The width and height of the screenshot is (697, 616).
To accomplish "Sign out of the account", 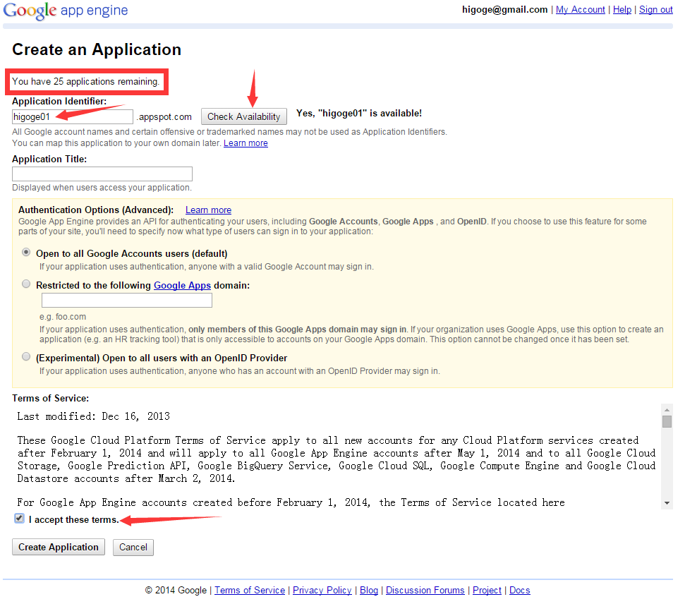I will pos(655,9).
